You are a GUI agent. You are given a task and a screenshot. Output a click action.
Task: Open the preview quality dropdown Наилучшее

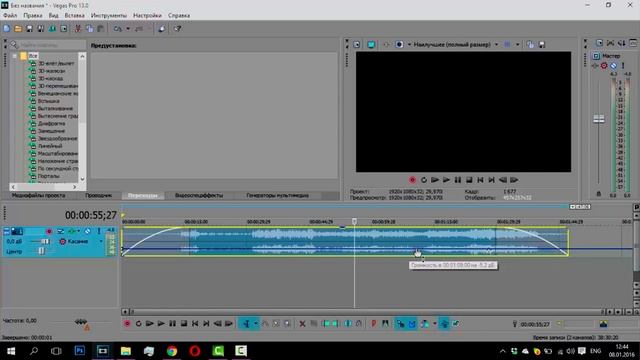tap(456, 44)
